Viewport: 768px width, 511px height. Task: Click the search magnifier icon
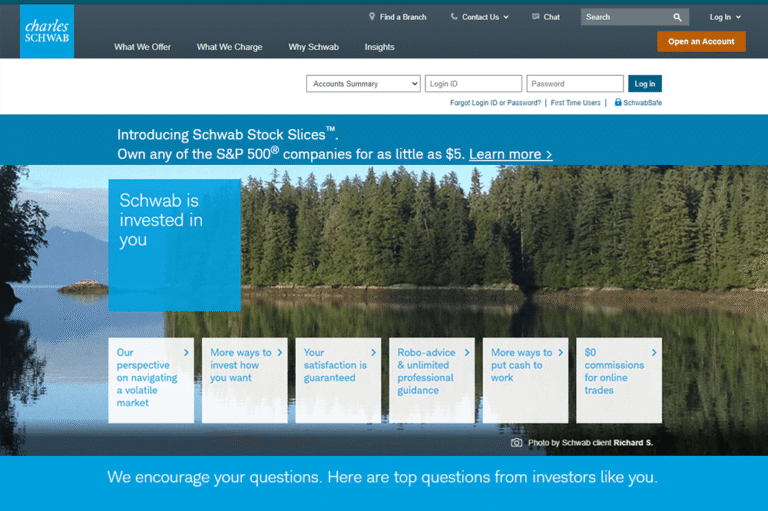coord(677,17)
